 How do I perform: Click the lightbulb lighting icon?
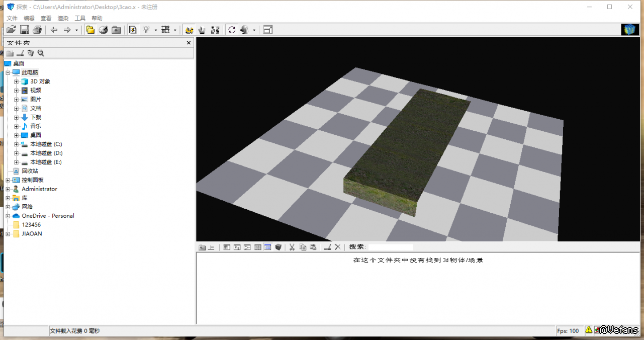tap(146, 30)
